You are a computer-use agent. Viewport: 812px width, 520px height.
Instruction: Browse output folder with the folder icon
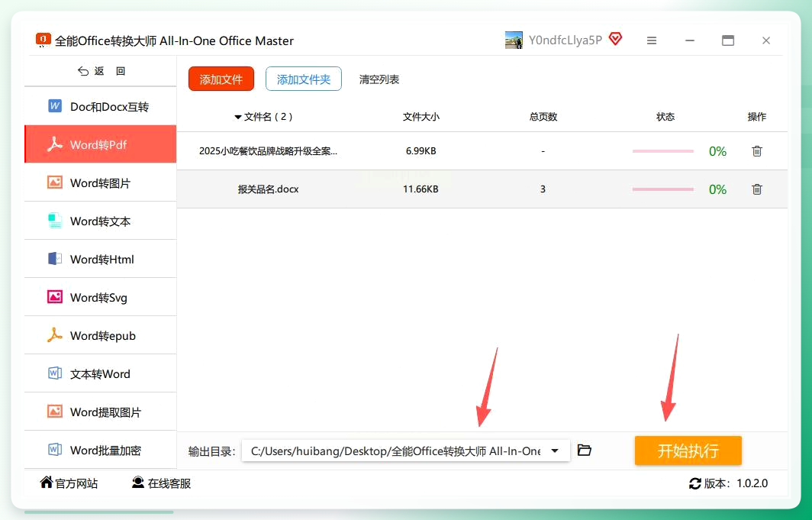[x=584, y=450]
